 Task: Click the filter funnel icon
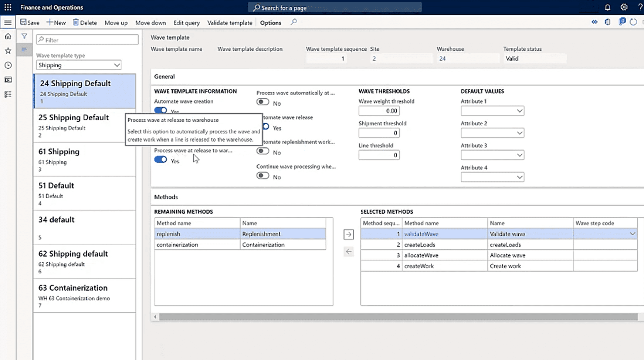[24, 36]
